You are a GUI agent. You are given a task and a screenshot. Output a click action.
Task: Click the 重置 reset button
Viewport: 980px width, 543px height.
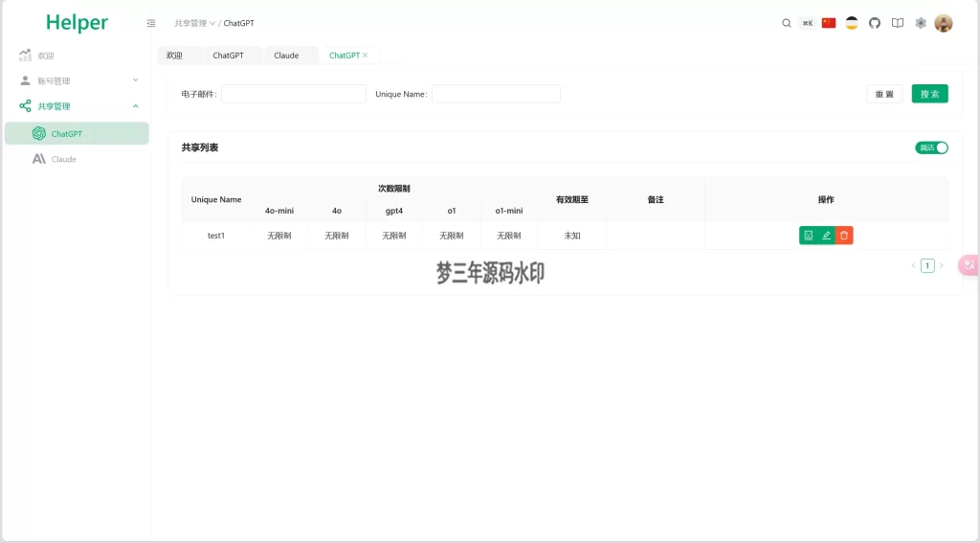(884, 94)
